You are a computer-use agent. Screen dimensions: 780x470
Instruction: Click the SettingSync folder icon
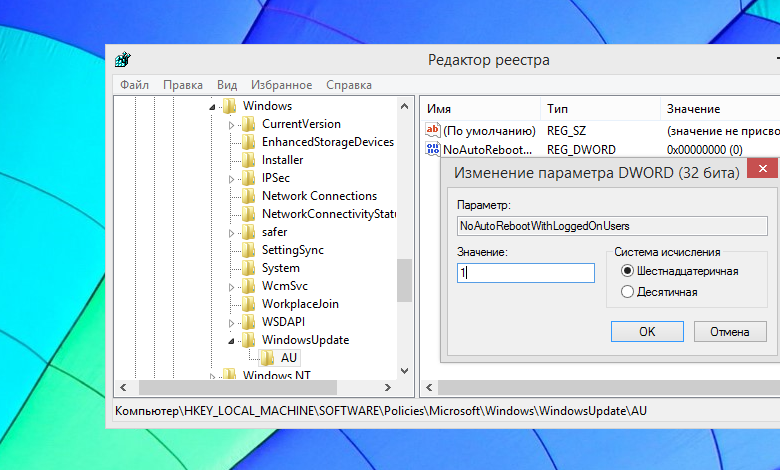click(x=248, y=250)
